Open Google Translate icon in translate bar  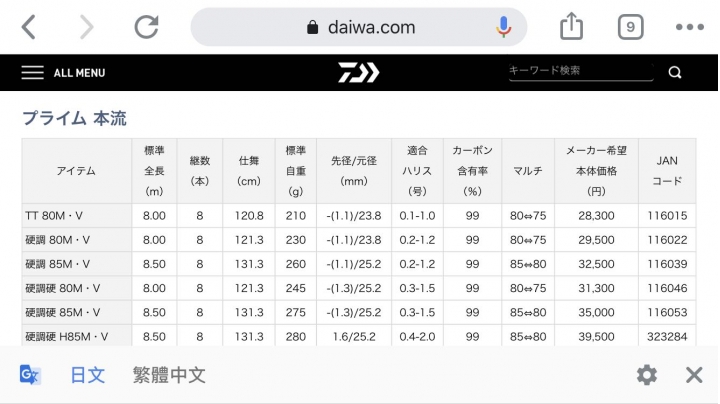click(30, 375)
